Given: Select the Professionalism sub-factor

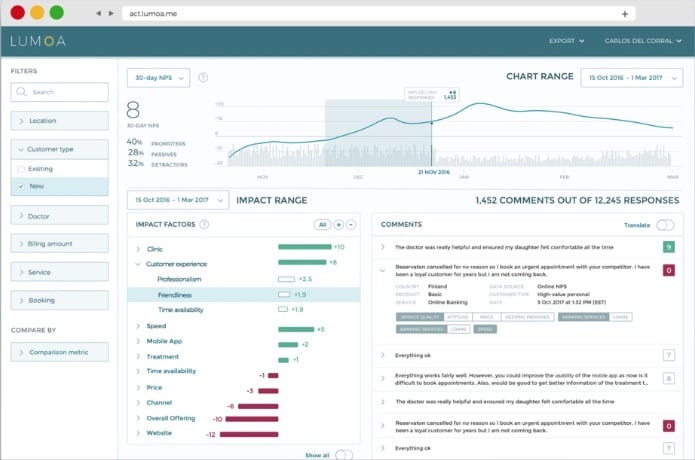Looking at the screenshot, I should (x=179, y=279).
